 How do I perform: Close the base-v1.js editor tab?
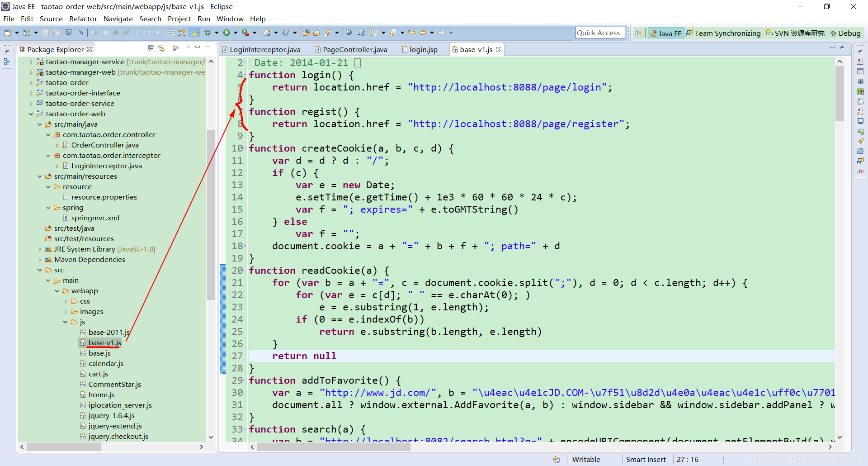[x=498, y=49]
